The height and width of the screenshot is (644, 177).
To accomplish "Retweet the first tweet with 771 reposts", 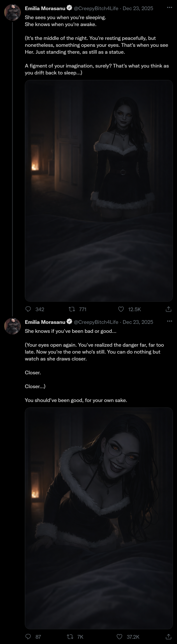I will (x=72, y=309).
